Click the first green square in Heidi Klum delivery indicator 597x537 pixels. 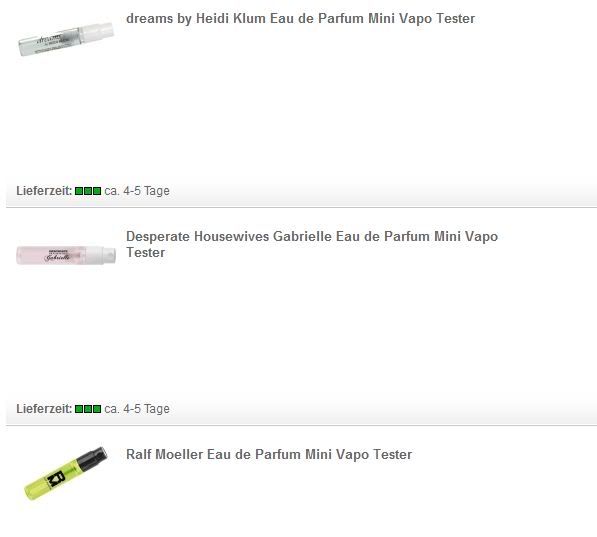point(79,191)
